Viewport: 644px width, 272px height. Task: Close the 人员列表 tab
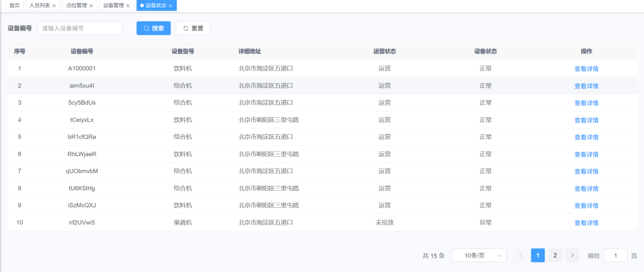click(54, 6)
